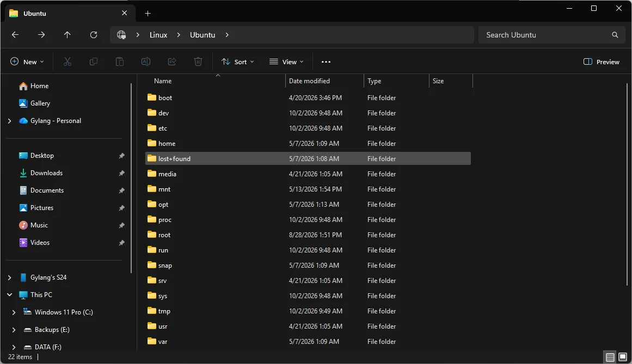Viewport: 632px width, 364px height.
Task: Select the lost+found folder
Action: pos(308,159)
